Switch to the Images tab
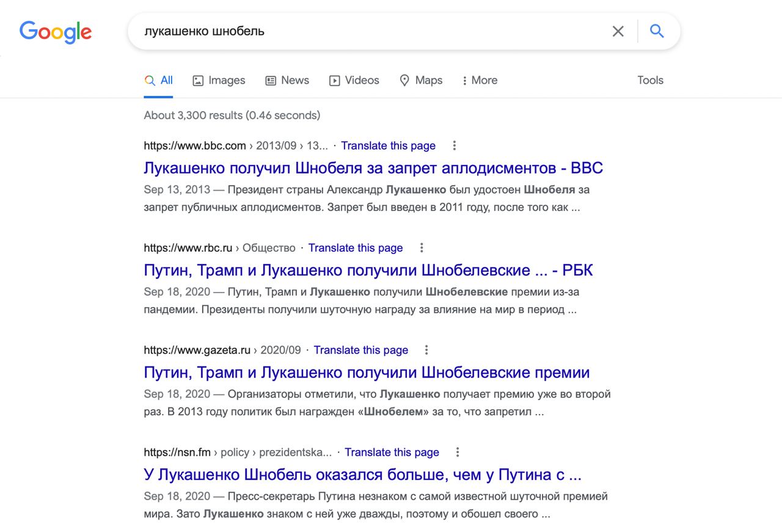 (x=219, y=80)
